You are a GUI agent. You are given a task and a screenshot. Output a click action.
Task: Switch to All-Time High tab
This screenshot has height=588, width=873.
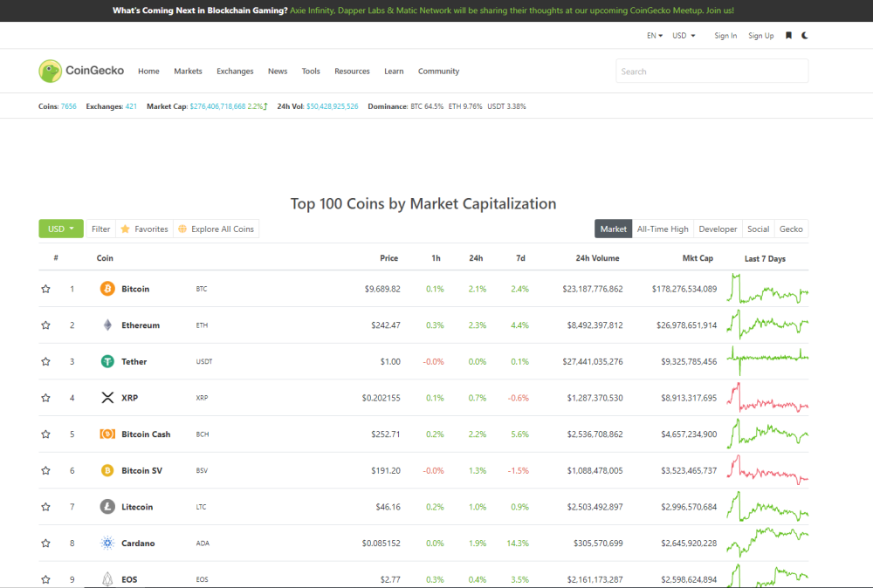click(663, 229)
